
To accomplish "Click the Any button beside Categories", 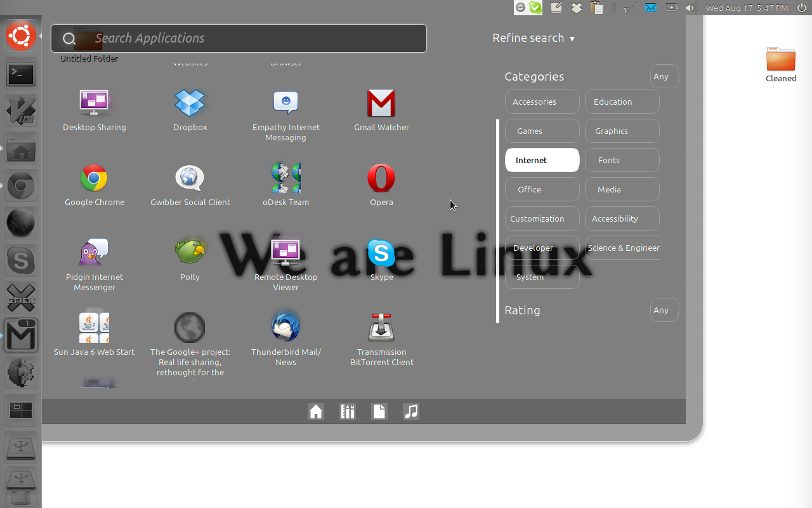I will 664,76.
